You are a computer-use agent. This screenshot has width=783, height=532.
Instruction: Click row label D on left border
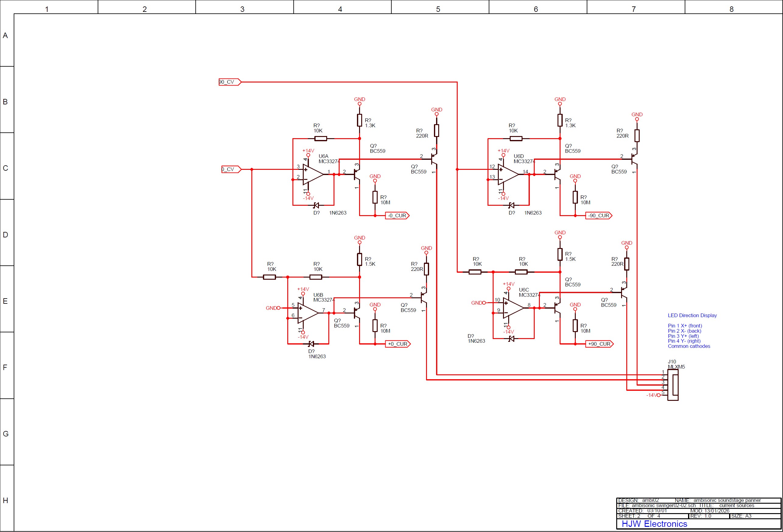[x=5, y=234]
